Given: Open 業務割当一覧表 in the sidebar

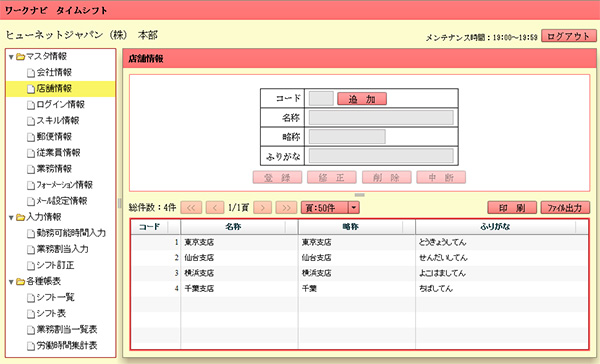Looking at the screenshot, I should tap(67, 330).
